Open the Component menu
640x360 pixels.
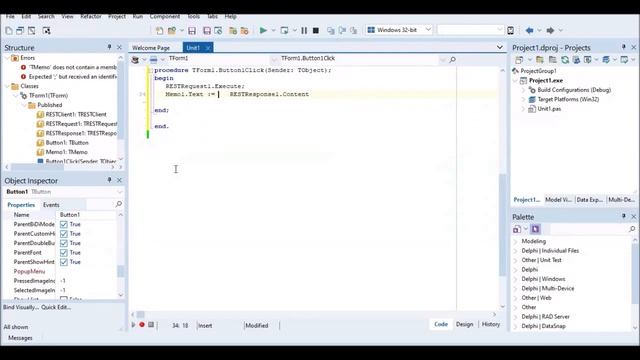(x=164, y=17)
